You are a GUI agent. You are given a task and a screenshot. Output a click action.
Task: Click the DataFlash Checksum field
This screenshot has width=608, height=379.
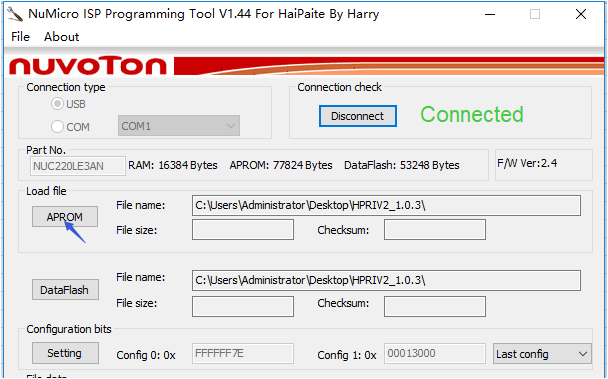point(435,306)
